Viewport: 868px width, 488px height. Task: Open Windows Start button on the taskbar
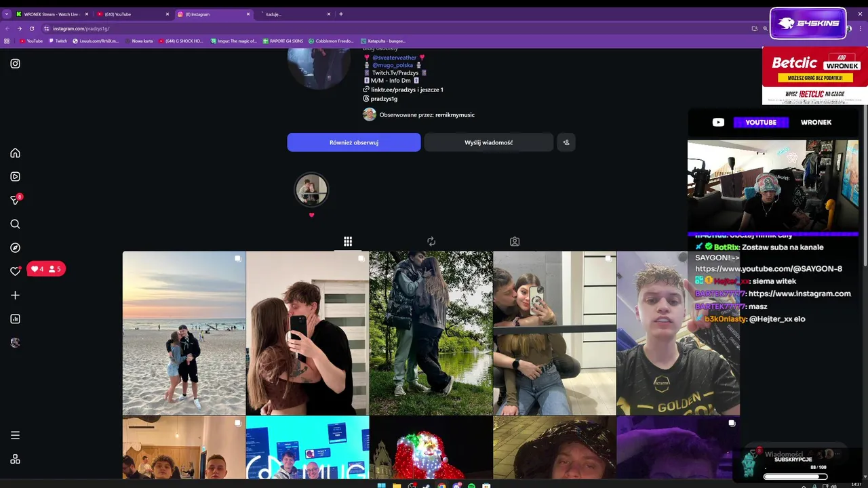tap(381, 485)
